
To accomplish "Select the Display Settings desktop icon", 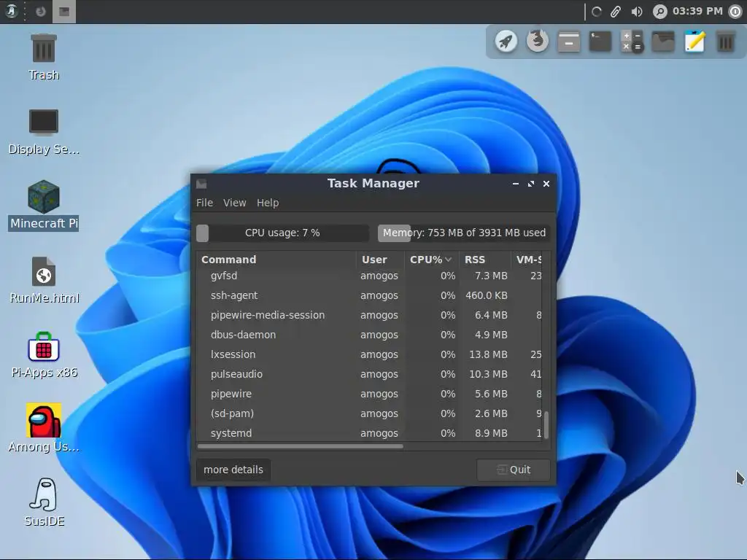I will 43,131.
